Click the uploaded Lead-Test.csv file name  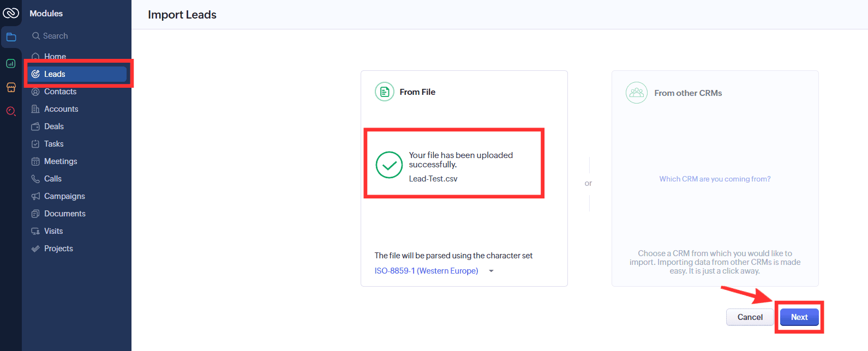[433, 179]
